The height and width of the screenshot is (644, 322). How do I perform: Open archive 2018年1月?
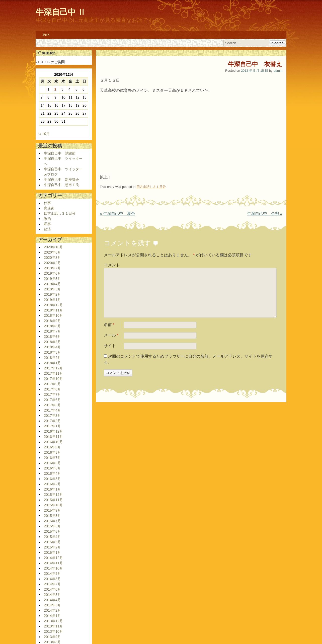tap(52, 363)
